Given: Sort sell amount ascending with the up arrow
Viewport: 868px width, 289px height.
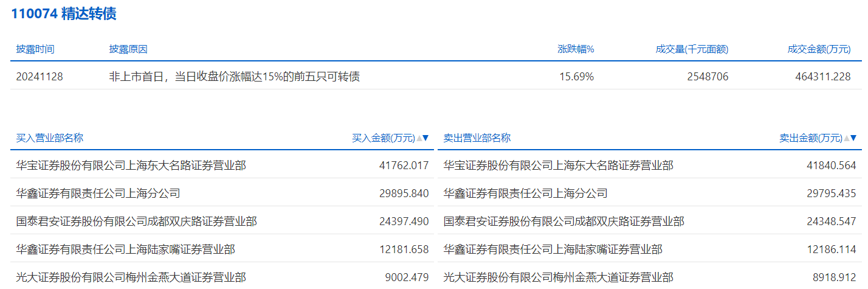Looking at the screenshot, I should 847,138.
